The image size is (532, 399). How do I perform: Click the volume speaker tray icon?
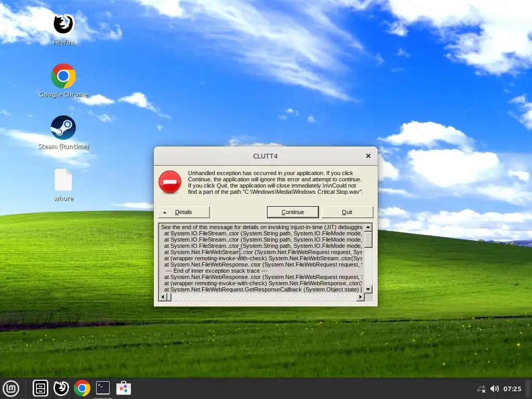point(495,389)
